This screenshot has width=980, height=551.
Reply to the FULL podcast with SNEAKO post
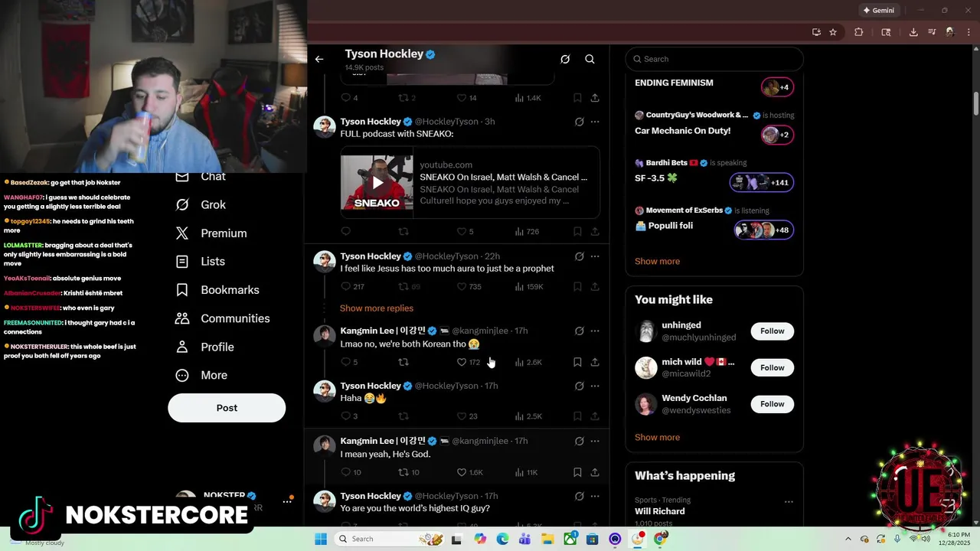346,231
